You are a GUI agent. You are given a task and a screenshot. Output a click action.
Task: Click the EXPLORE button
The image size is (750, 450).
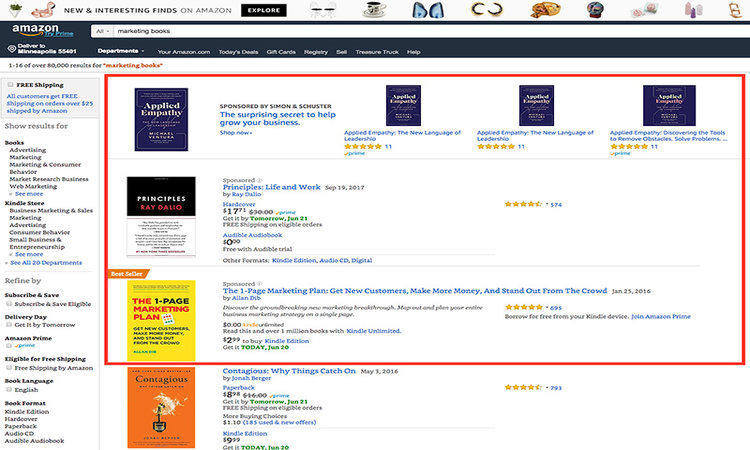[264, 10]
